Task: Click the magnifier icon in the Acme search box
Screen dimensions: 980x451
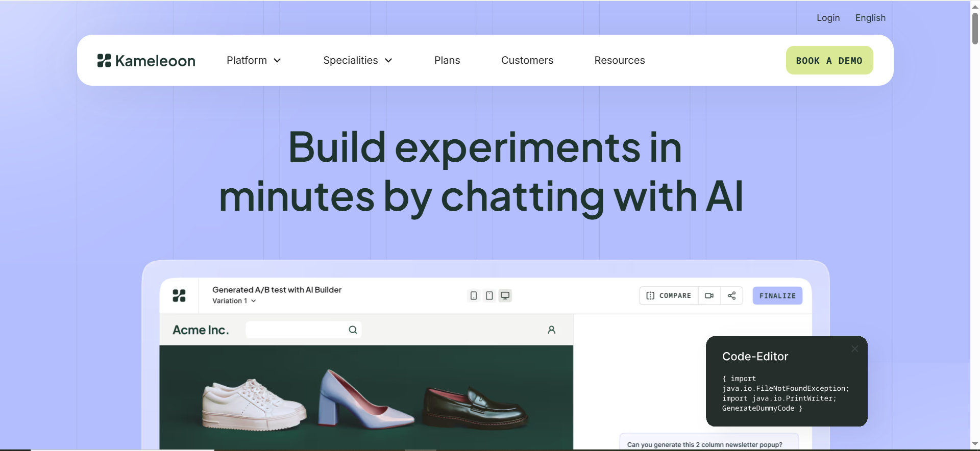Action: click(353, 330)
